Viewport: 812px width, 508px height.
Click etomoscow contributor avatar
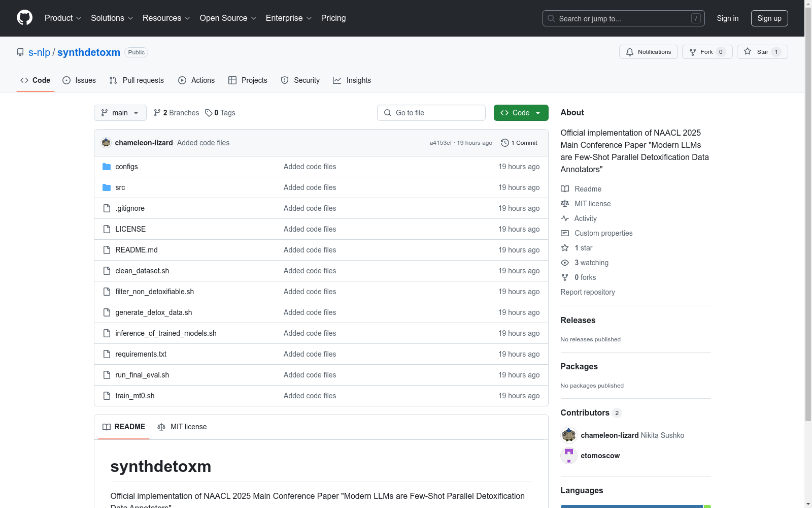tap(569, 456)
